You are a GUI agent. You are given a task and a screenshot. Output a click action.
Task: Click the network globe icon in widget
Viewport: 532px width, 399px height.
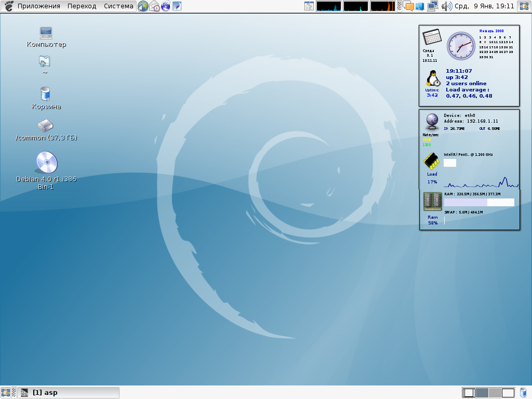[x=432, y=122]
